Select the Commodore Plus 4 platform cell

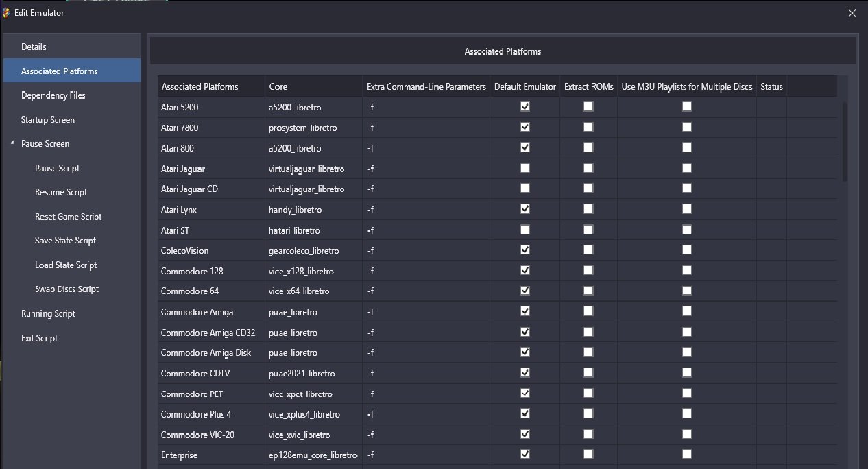pos(211,414)
